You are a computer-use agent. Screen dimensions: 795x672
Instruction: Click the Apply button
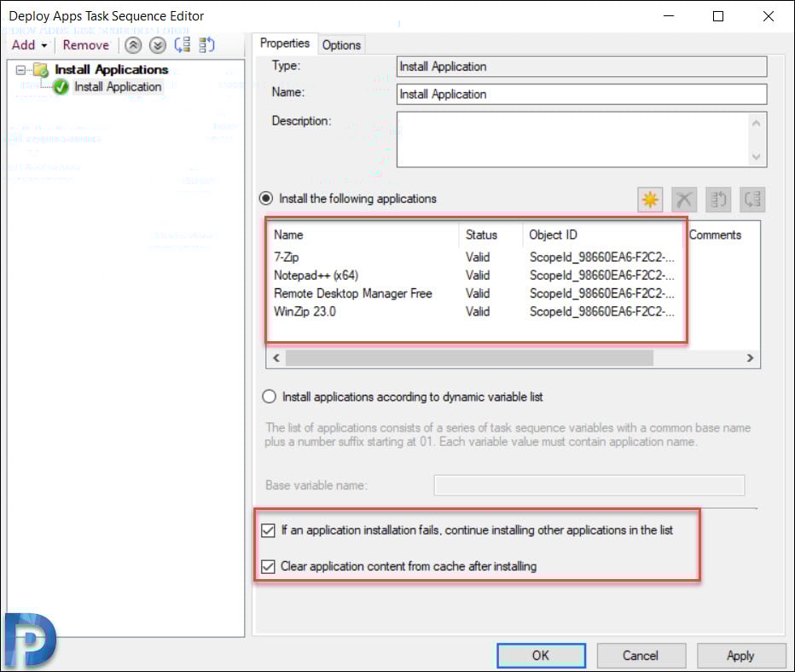[x=740, y=656]
